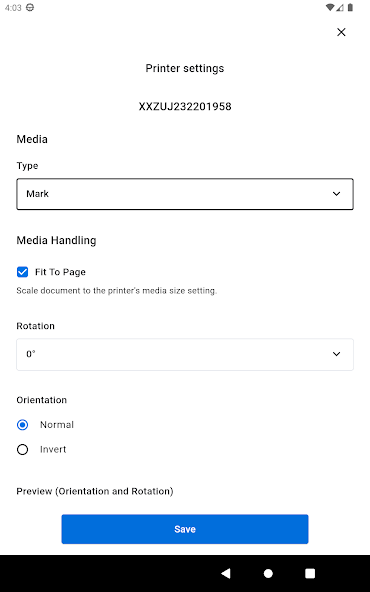The height and width of the screenshot is (592, 370).
Task: Tap the Android home circle icon
Action: pyautogui.click(x=268, y=574)
